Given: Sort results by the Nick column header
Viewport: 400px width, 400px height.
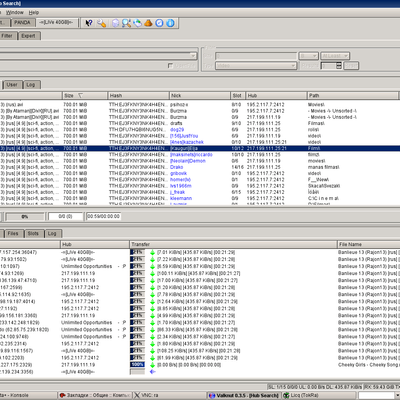Looking at the screenshot, I should (x=200, y=95).
